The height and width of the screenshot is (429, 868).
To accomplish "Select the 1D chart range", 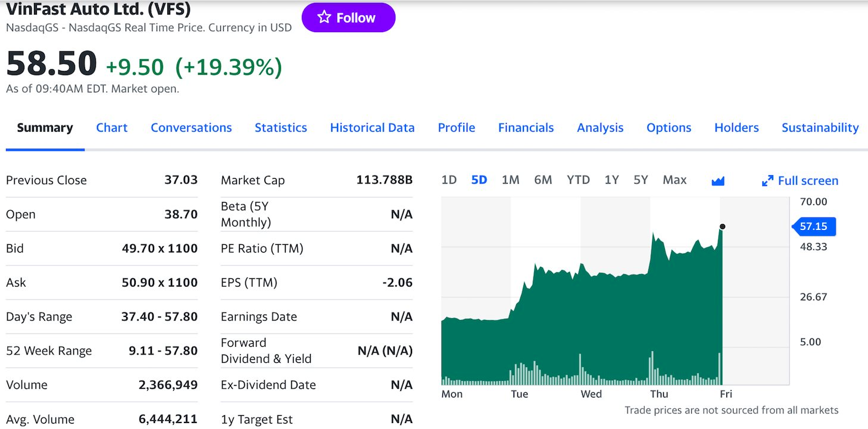I will pos(449,180).
